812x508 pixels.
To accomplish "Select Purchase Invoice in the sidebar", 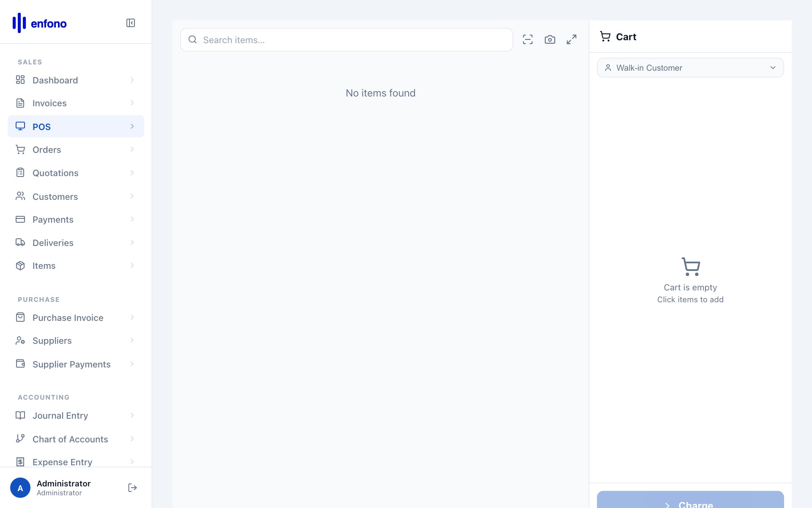I will [x=68, y=317].
